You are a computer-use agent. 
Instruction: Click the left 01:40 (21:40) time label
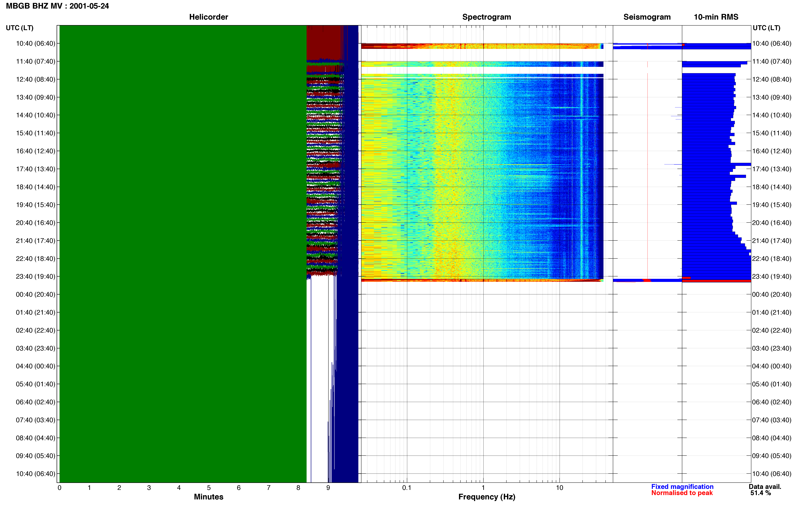pos(36,312)
